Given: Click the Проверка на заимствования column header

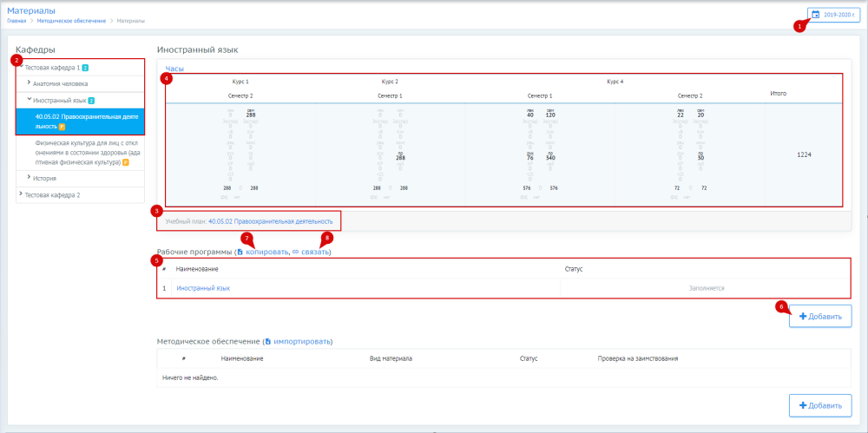Looking at the screenshot, I should pos(638,358).
